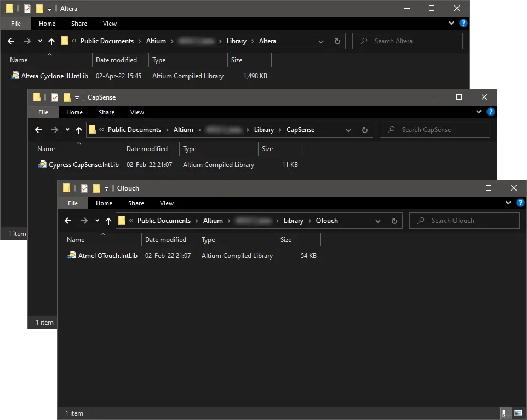This screenshot has height=420, width=527.
Task: Go up one folder level in Altera window
Action: 51,41
